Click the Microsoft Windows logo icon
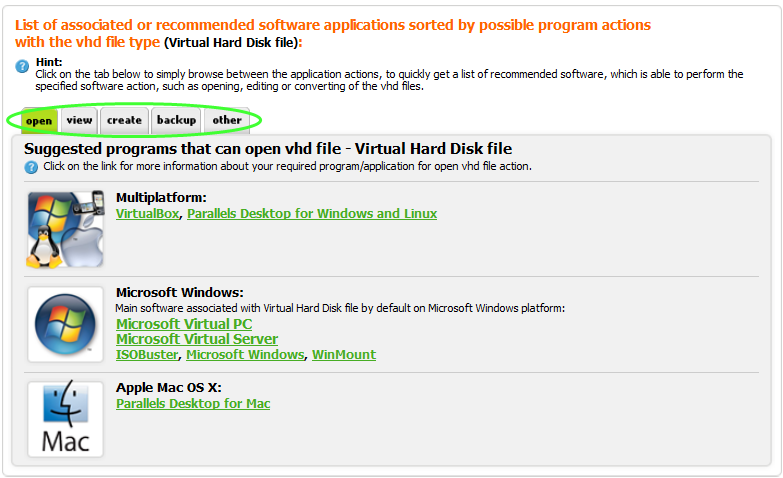The height and width of the screenshot is (478, 783). pyautogui.click(x=65, y=324)
